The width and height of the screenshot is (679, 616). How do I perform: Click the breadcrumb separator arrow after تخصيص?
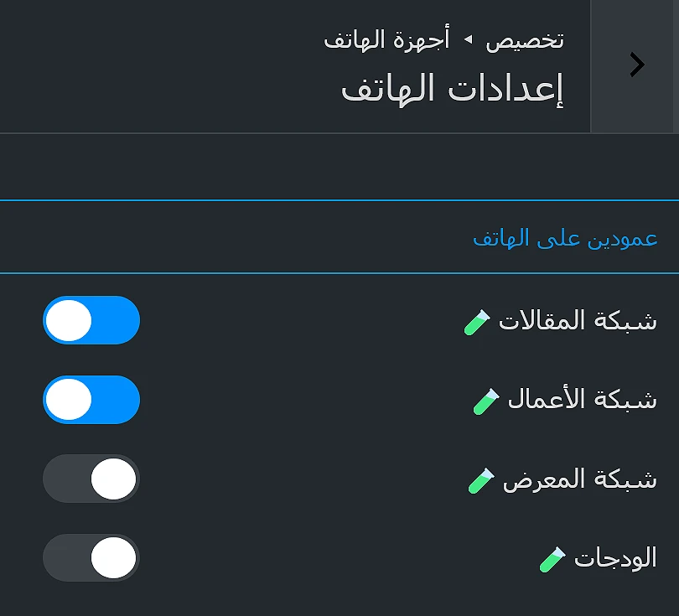[x=467, y=39]
